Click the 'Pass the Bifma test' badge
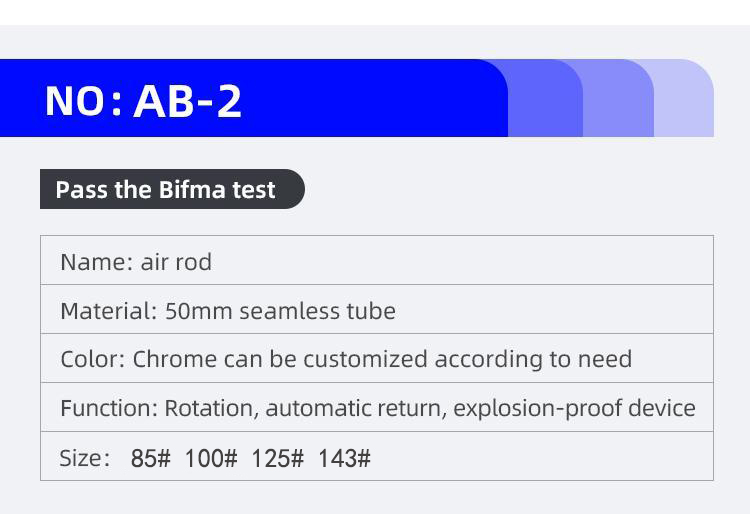Screen dimensions: 750x514 click(x=166, y=190)
